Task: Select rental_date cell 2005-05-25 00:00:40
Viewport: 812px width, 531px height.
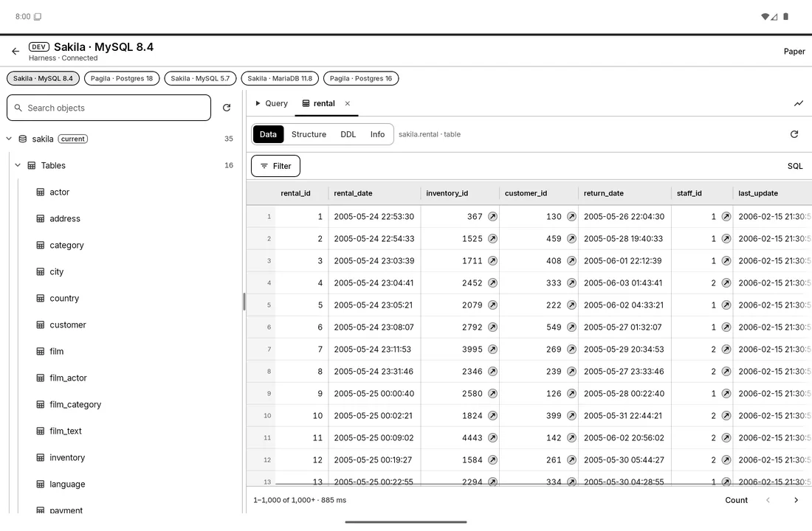Action: pyautogui.click(x=374, y=393)
